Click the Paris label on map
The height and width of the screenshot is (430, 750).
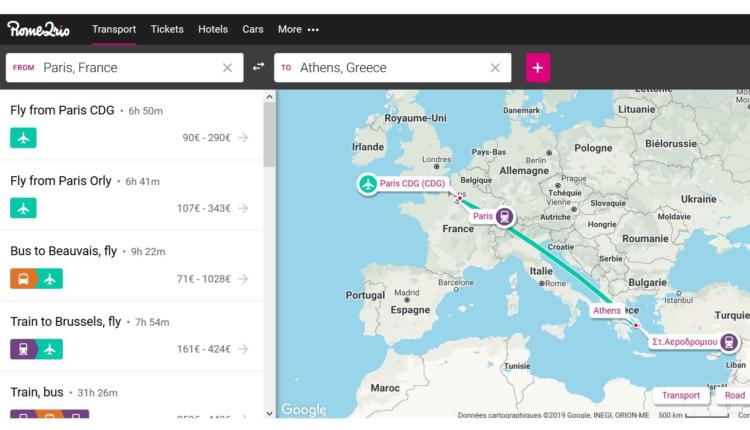coord(483,216)
